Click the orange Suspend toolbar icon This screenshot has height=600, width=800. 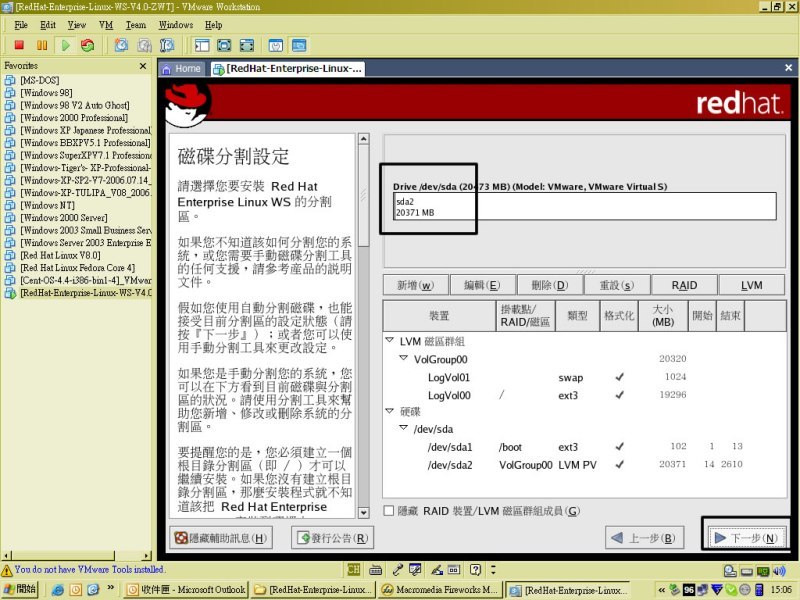[42, 45]
